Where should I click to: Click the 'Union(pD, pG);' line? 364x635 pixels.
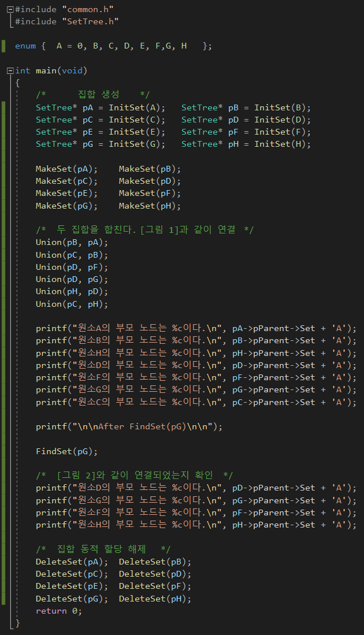coord(72,280)
